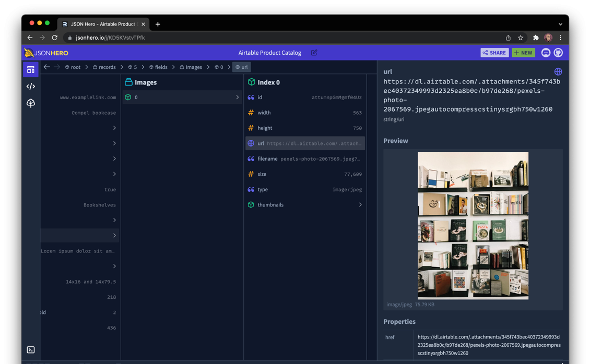
Task: Select size row
Action: (305, 174)
